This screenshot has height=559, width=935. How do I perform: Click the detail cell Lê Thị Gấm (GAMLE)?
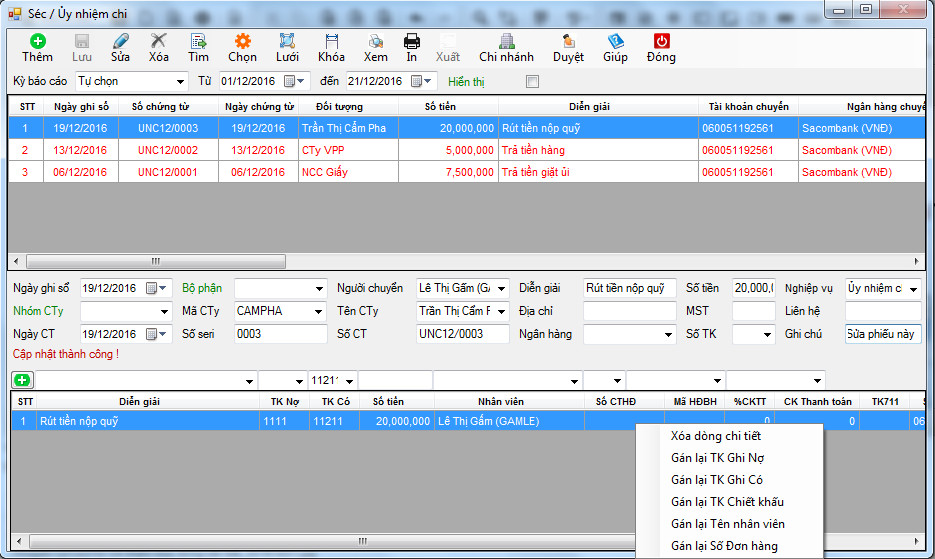point(509,421)
